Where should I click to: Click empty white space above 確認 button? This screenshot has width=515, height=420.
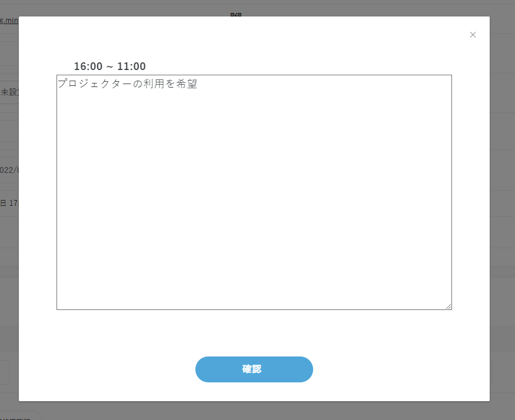pos(254,333)
